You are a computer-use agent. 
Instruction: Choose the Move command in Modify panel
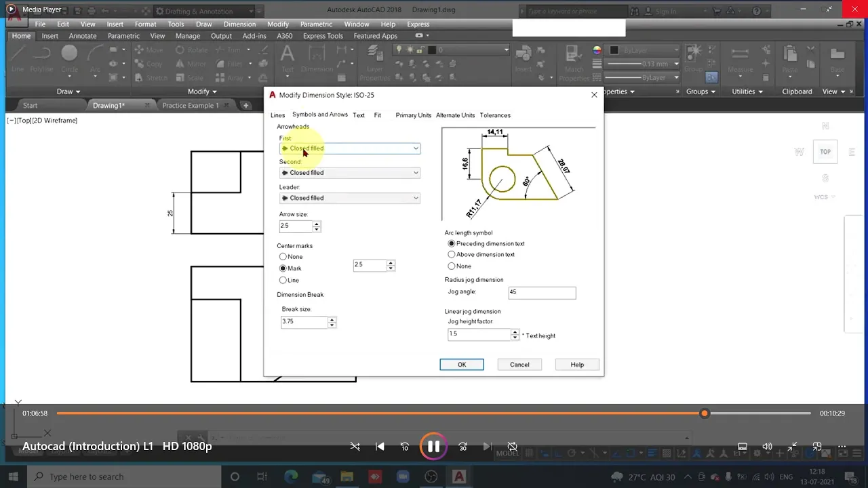149,49
